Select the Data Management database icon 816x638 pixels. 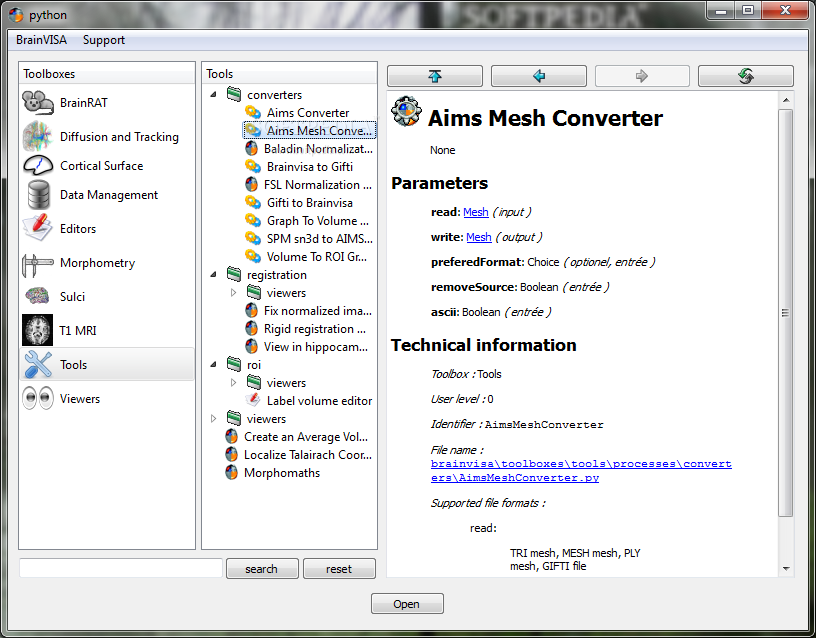(x=39, y=195)
